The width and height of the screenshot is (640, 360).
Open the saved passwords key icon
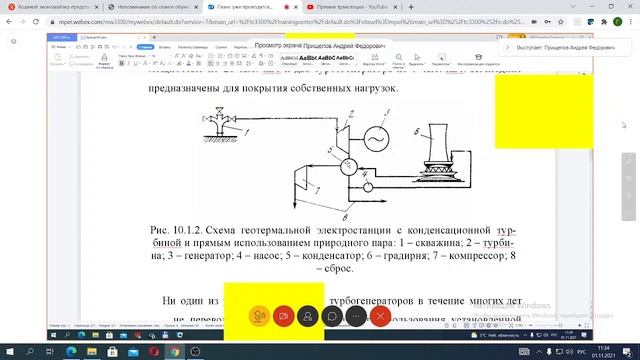coord(547,22)
